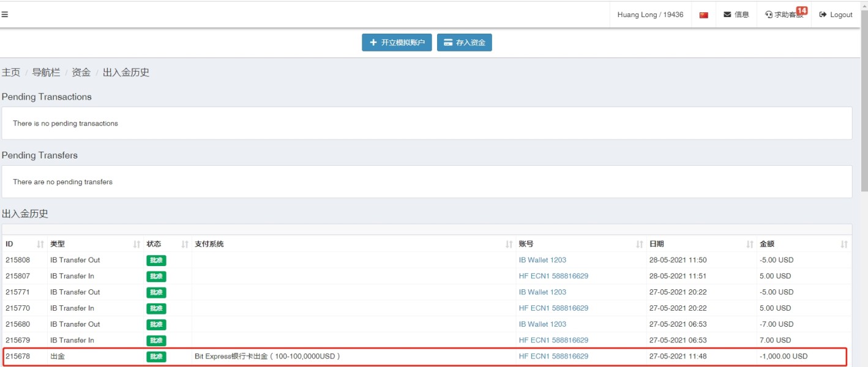Click 批准 status badge in row 215771
868x367 pixels.
coord(156,292)
